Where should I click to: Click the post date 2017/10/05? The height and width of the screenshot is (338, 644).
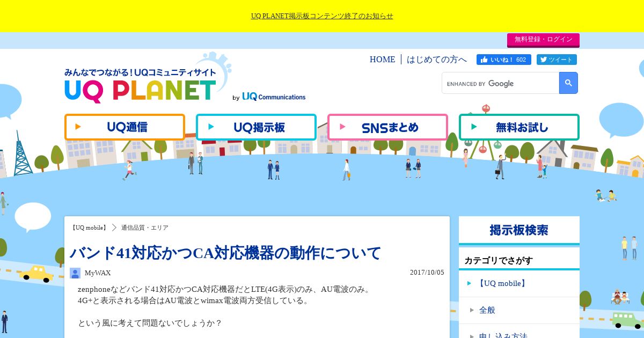pyautogui.click(x=427, y=273)
